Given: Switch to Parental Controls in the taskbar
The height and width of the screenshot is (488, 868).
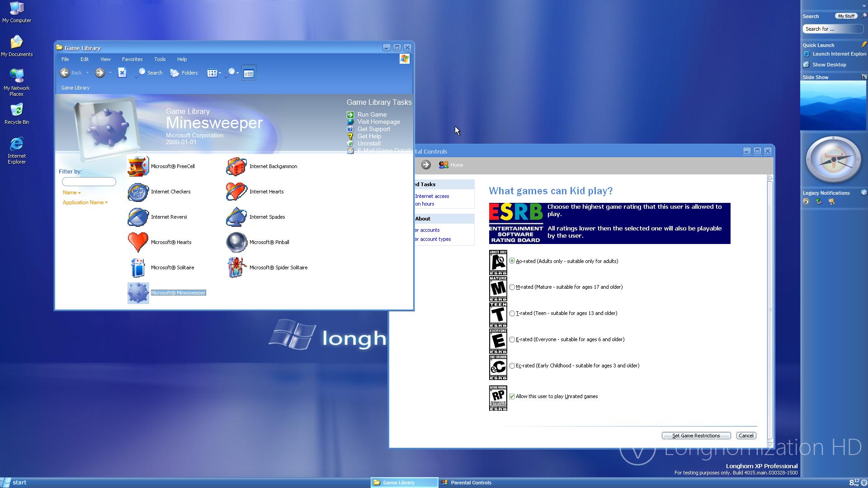Looking at the screenshot, I should (x=470, y=483).
